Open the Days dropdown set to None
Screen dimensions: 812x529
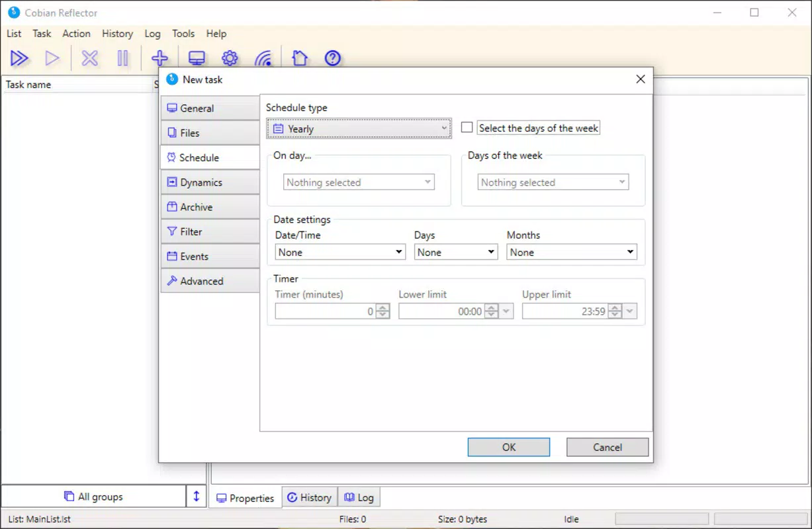point(455,252)
